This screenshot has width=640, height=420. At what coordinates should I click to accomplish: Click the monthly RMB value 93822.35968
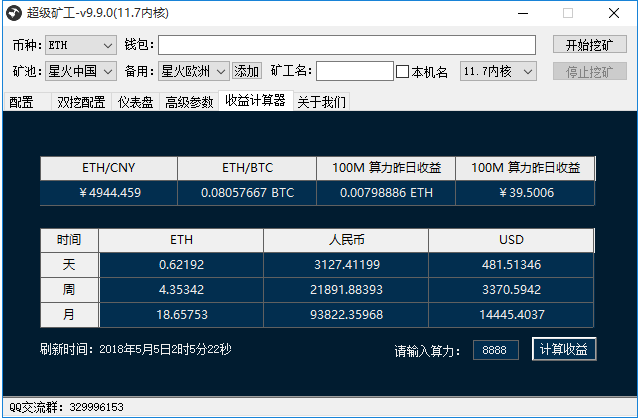point(346,315)
